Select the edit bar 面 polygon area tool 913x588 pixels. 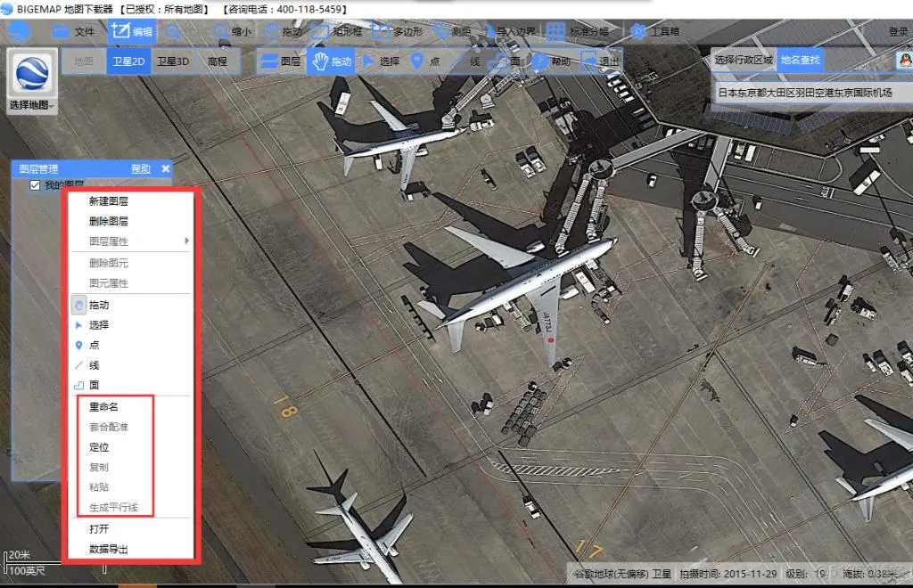[x=506, y=61]
